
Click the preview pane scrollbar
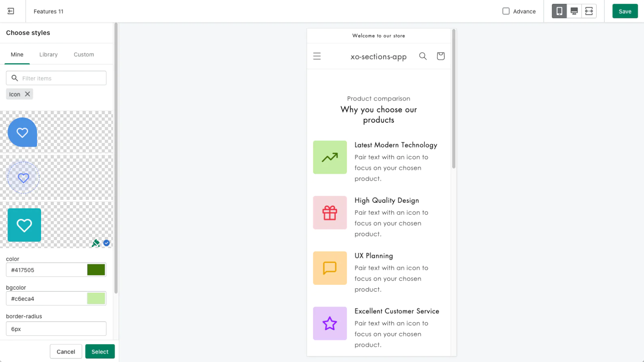pyautogui.click(x=454, y=99)
